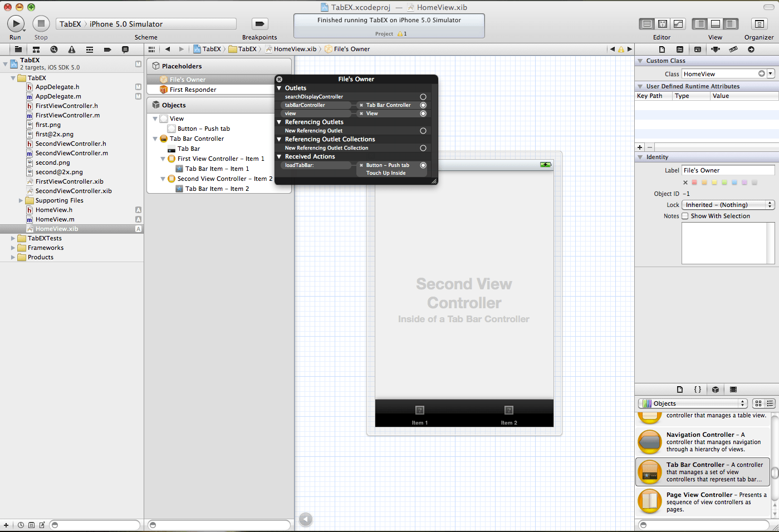Image resolution: width=779 pixels, height=532 pixels.
Task: Show the Code Snippet library
Action: (x=698, y=390)
